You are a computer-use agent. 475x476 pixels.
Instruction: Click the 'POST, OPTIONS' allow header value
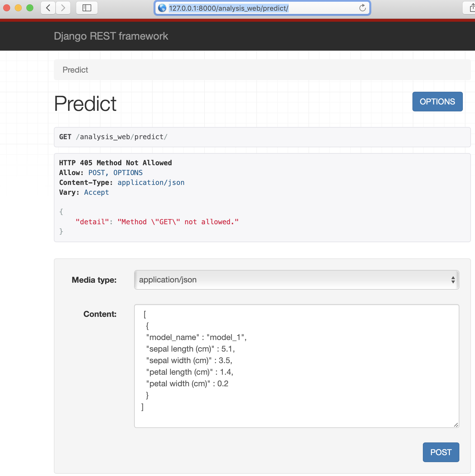coord(116,173)
